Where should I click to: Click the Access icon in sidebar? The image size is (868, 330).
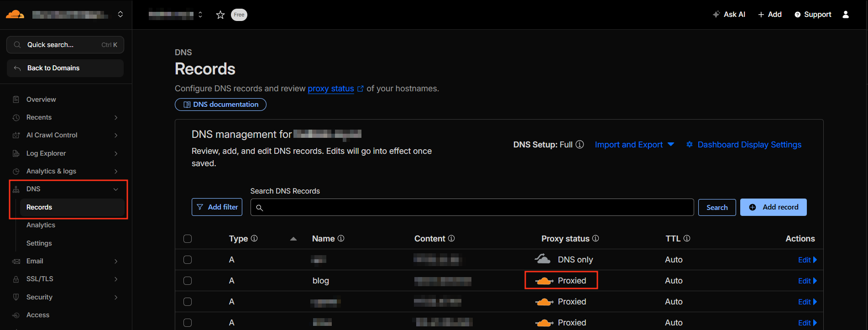point(16,315)
